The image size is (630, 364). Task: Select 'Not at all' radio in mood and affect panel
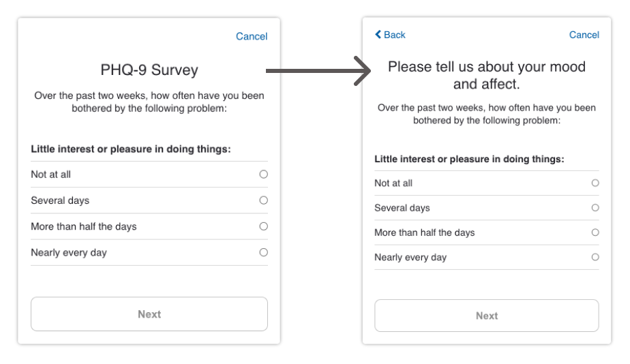tap(595, 183)
